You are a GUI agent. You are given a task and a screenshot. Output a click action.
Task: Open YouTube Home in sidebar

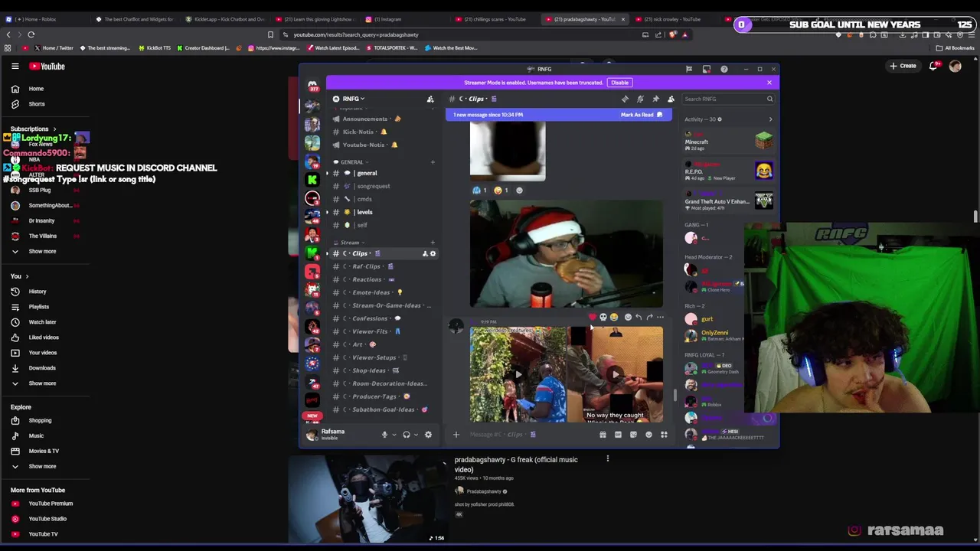36,89
